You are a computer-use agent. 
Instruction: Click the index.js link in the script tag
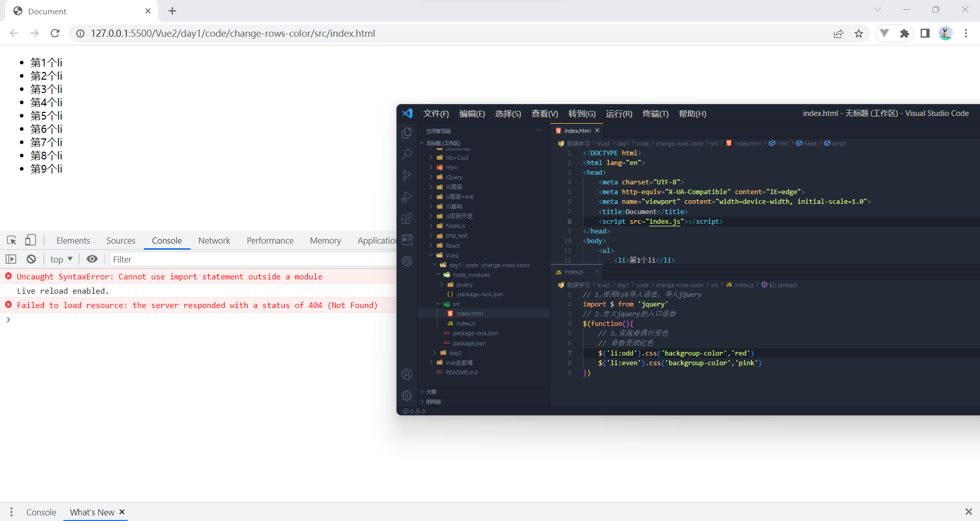[665, 221]
